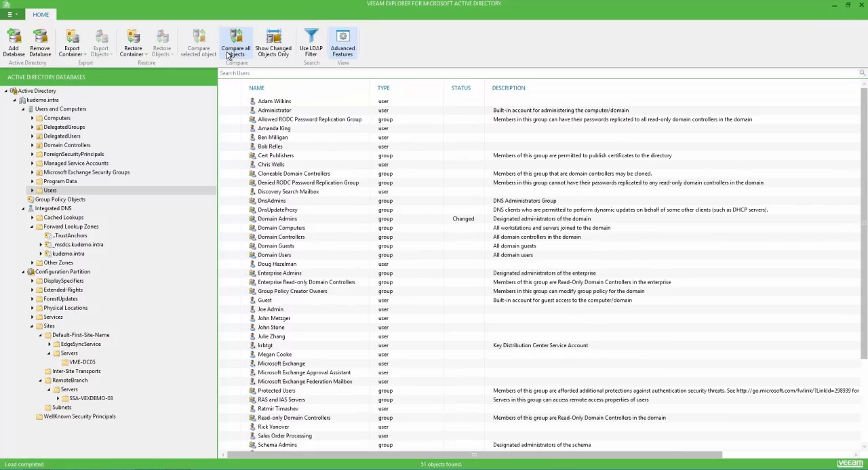The width and height of the screenshot is (868, 470).
Task: Click the Adam Wilkins user icon
Action: tap(252, 101)
